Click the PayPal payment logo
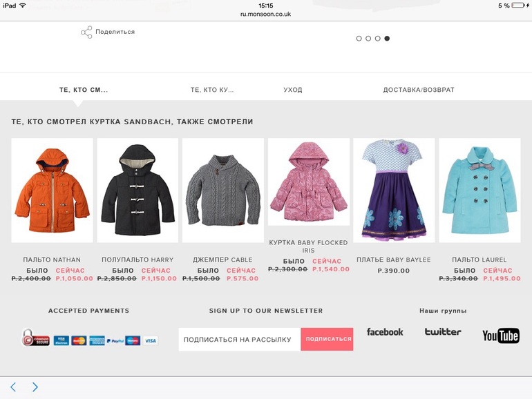This screenshot has height=399, width=532. (115, 341)
